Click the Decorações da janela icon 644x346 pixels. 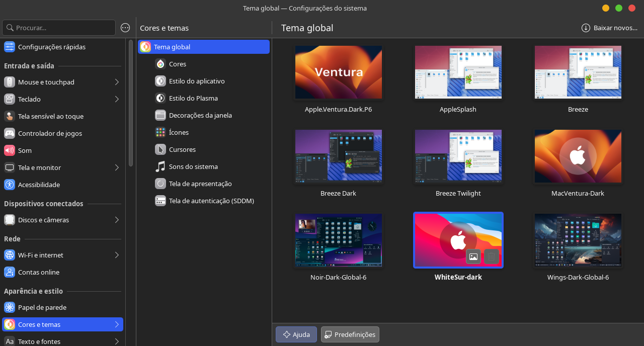pos(160,115)
